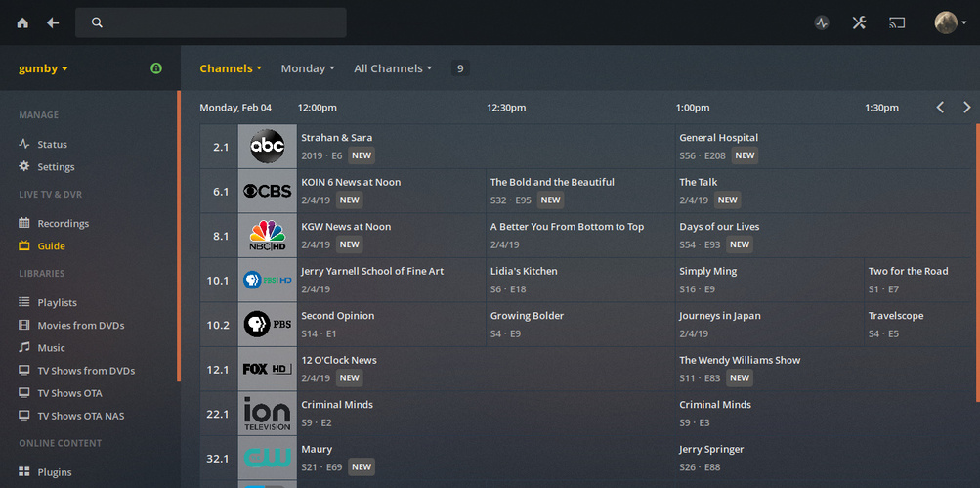Select Travelscope program
This screenshot has width=980, height=488.
click(x=920, y=324)
